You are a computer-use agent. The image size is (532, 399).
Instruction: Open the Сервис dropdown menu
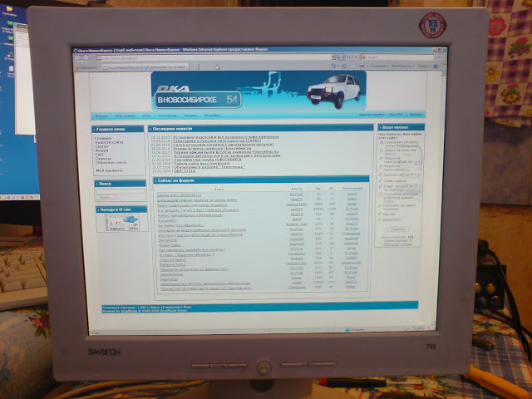(x=423, y=66)
